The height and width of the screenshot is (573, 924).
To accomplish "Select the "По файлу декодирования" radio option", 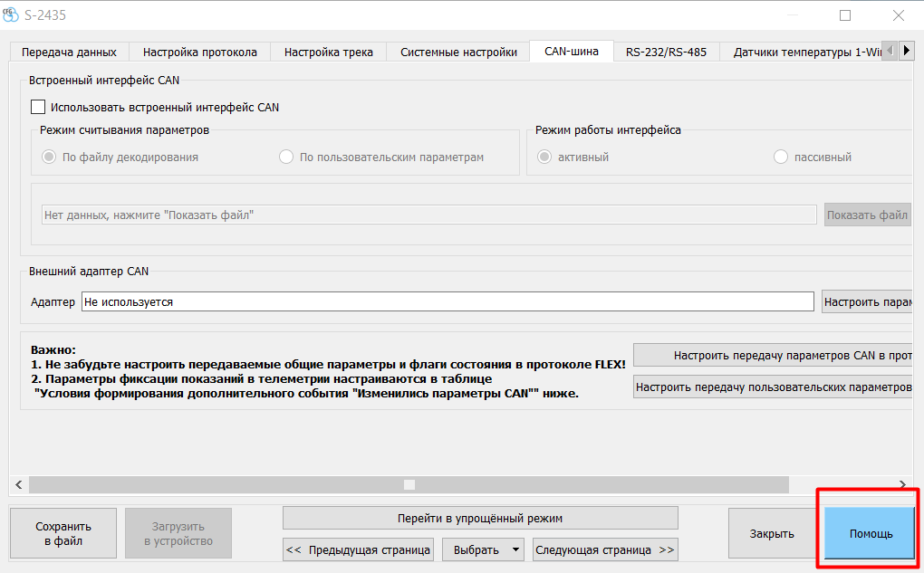I will [x=49, y=157].
